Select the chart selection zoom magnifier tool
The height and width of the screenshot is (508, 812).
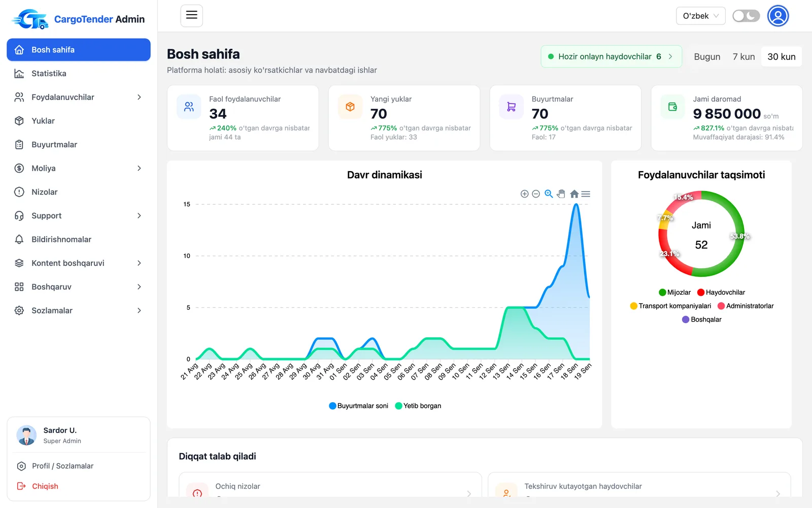pyautogui.click(x=549, y=194)
